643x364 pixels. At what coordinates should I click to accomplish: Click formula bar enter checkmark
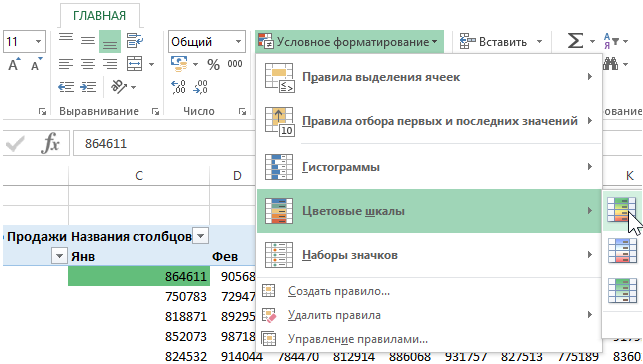[16, 143]
